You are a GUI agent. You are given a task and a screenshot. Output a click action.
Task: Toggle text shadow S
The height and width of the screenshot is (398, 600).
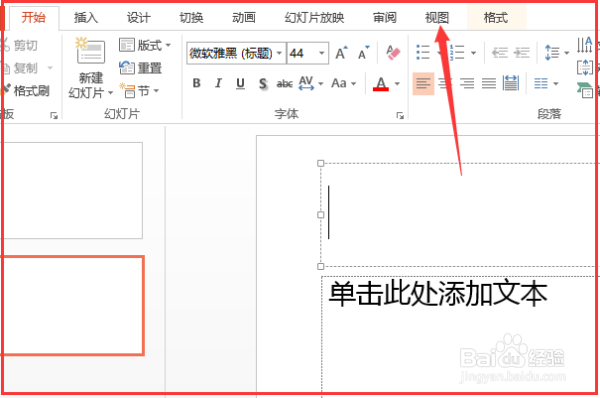click(x=263, y=83)
